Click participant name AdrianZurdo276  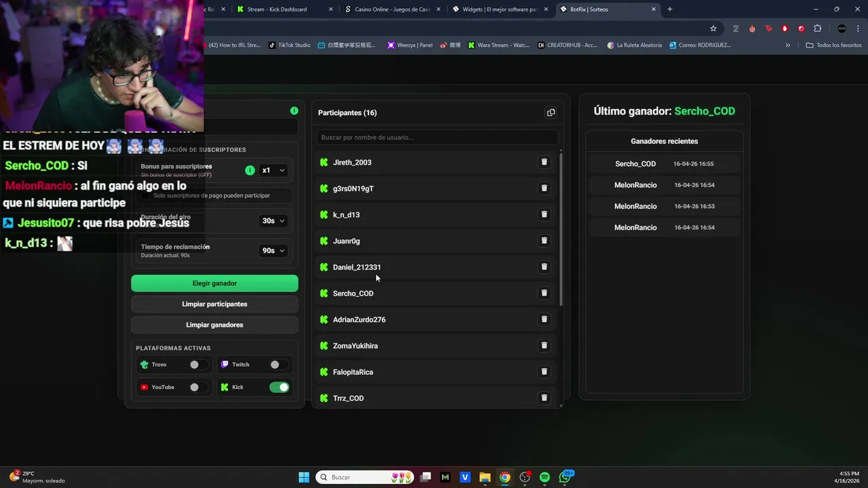(x=359, y=320)
